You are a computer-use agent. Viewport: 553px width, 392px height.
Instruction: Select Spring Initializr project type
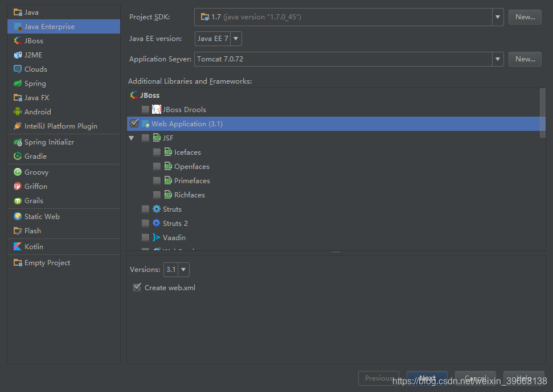[x=64, y=142]
